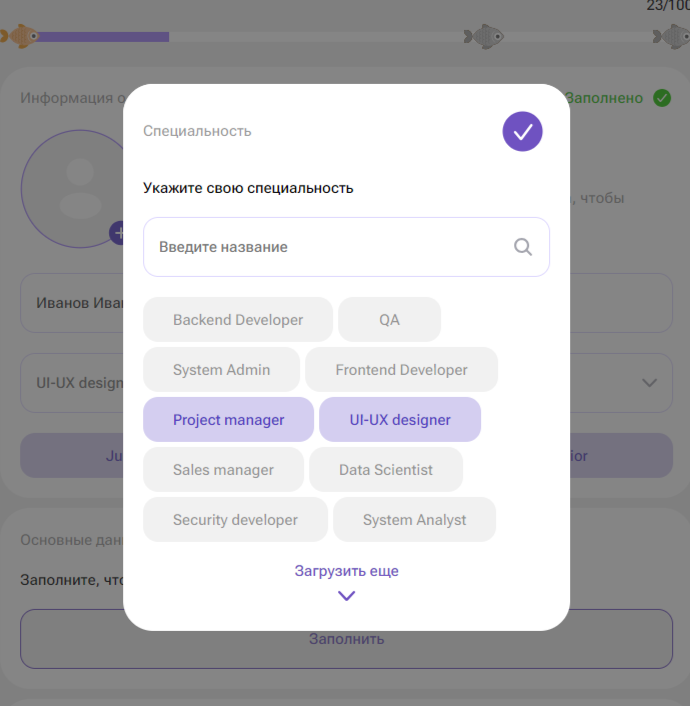Deselect the Project manager chip

tap(228, 420)
